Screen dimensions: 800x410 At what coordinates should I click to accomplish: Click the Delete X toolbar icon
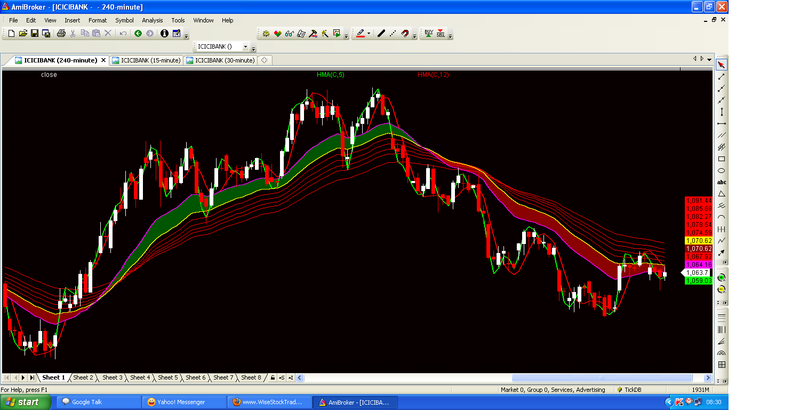point(108,33)
